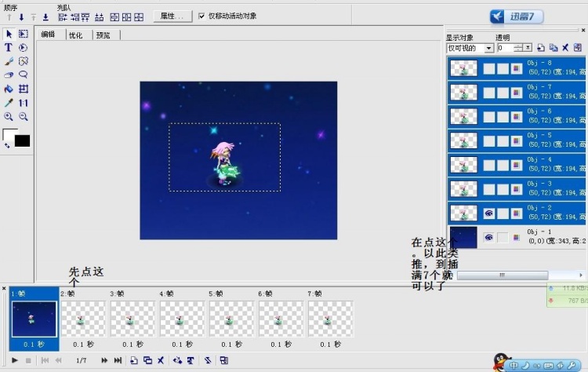Select the Lasso selection tool
Screen dimensions: 588x372
tap(24, 75)
